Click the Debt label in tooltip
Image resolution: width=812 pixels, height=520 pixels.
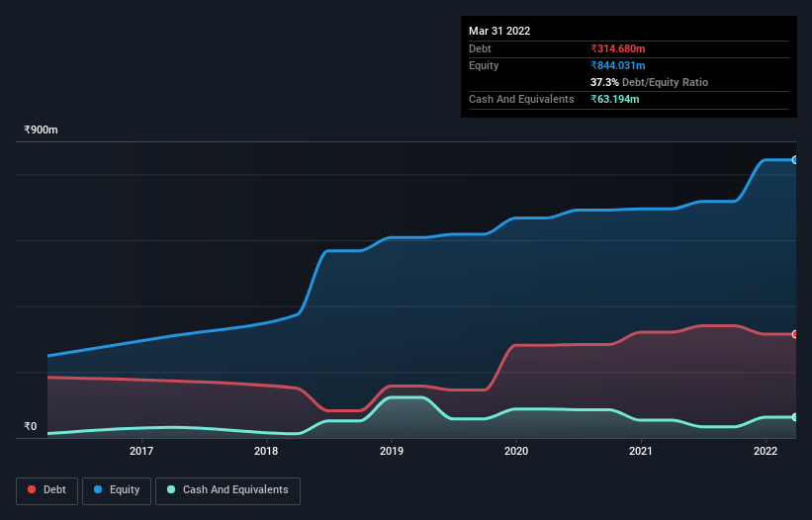coord(480,48)
